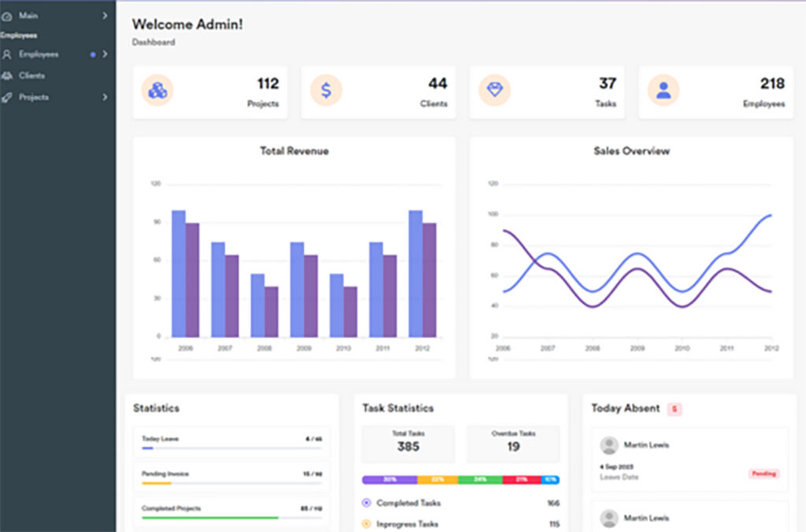The image size is (806, 532).
Task: Click the diamond icon on the Tasks card
Action: [494, 91]
